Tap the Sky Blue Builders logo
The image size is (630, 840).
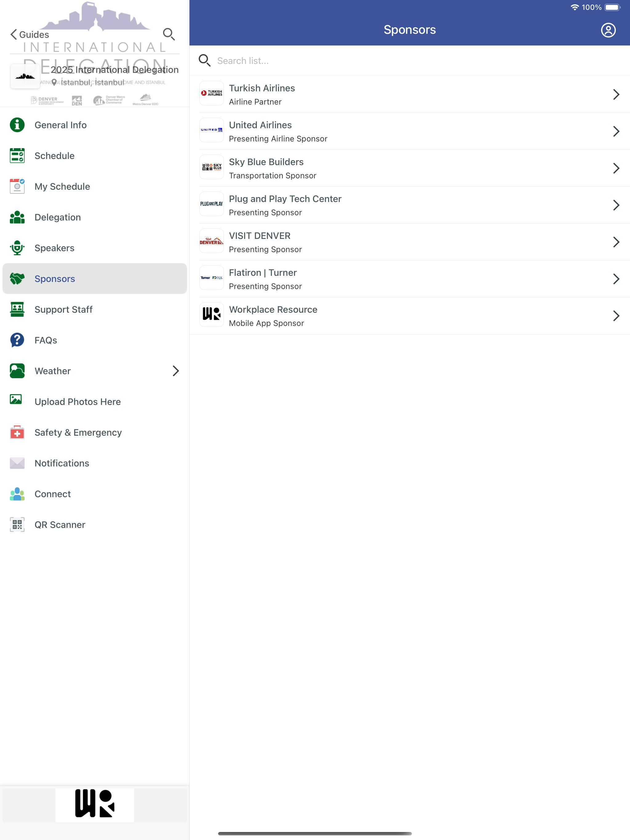point(212,167)
